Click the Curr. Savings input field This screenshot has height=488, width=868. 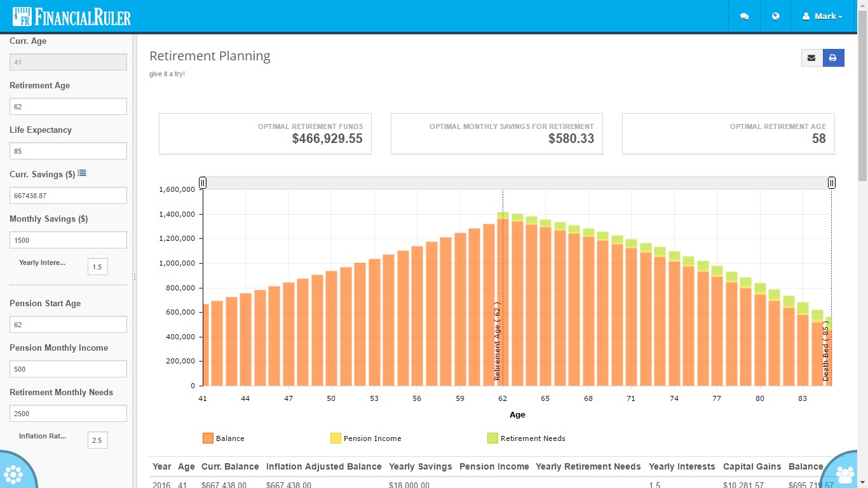pyautogui.click(x=68, y=196)
